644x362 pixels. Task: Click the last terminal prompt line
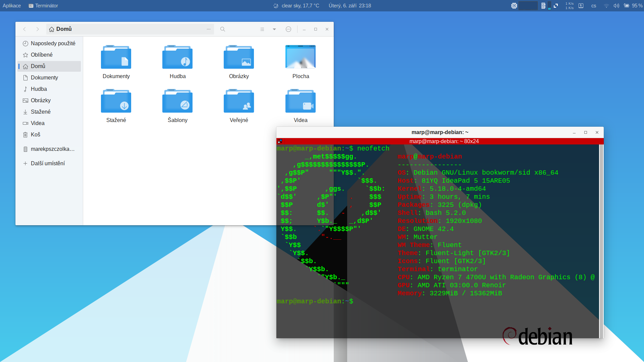click(x=315, y=301)
